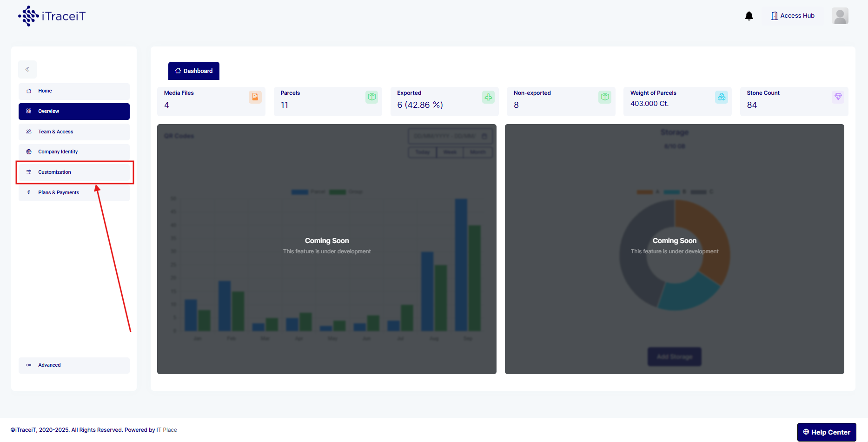This screenshot has width=868, height=442.
Task: Click the notification bell icon
Action: 749,16
